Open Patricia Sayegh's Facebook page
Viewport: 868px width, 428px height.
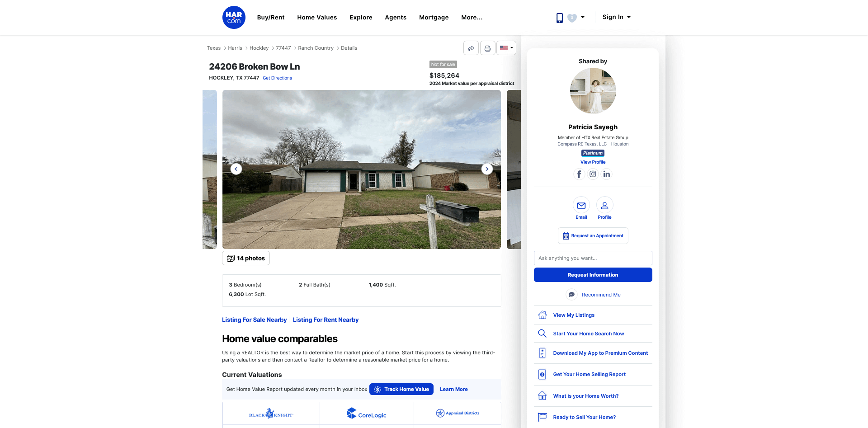click(x=579, y=174)
